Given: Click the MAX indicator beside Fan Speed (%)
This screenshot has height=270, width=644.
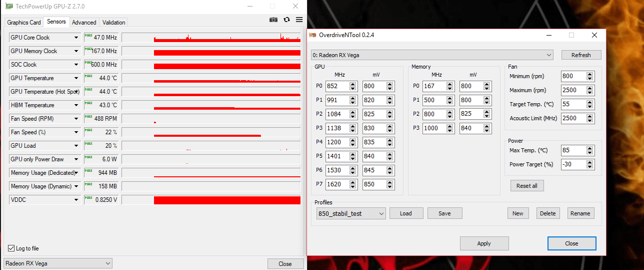Looking at the screenshot, I should pos(88,130).
